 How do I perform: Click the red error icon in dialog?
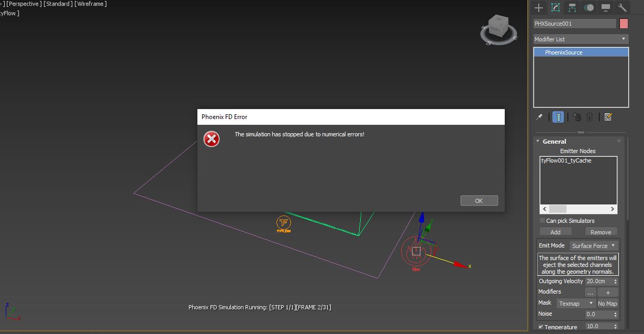[x=212, y=139]
